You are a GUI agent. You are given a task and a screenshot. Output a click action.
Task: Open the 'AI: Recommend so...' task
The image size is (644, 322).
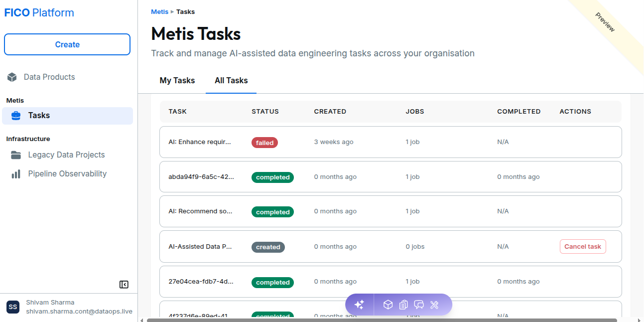click(200, 211)
